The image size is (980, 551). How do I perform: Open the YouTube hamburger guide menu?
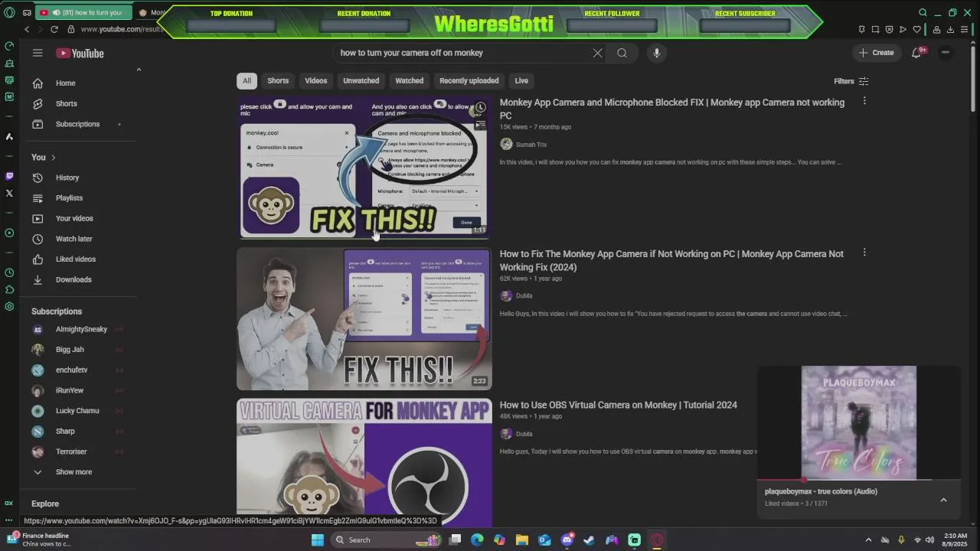pyautogui.click(x=38, y=53)
